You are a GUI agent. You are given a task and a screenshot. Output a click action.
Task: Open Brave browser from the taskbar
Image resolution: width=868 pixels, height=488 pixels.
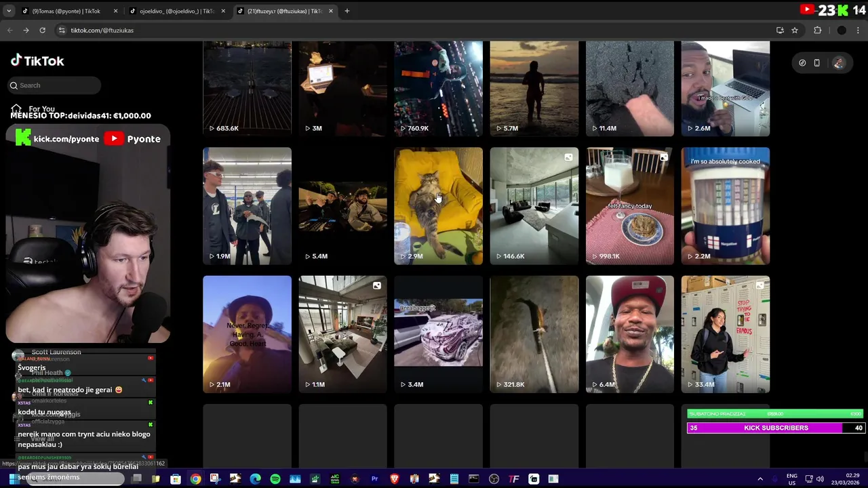pos(395,479)
